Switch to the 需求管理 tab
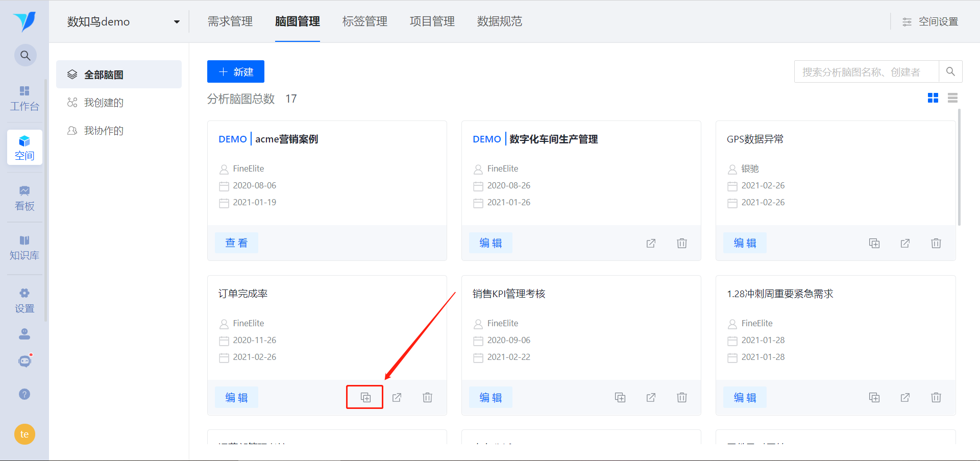 pyautogui.click(x=230, y=21)
